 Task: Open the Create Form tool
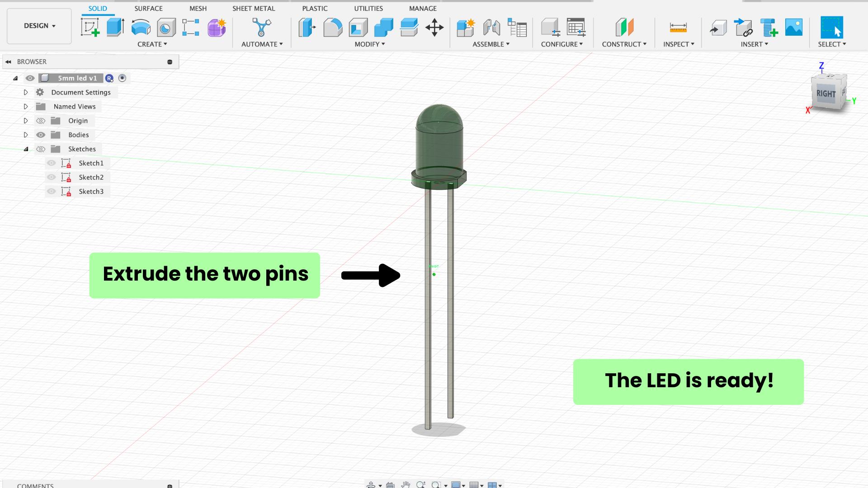217,28
